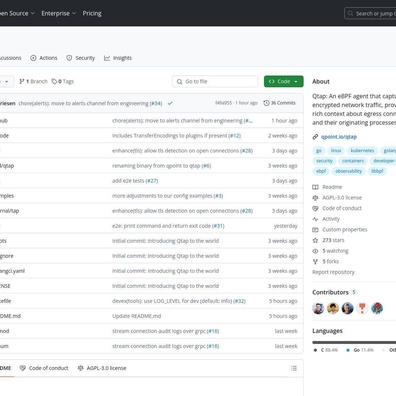Open pull request #27 link
This screenshot has height=396, width=396.
point(152,181)
